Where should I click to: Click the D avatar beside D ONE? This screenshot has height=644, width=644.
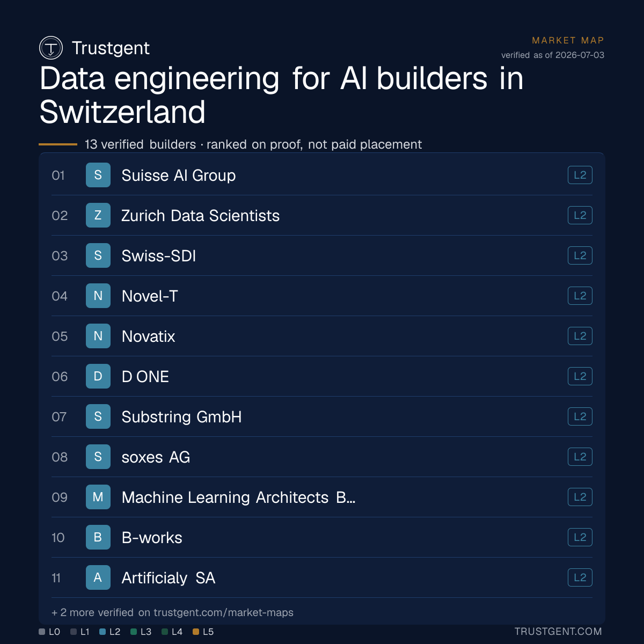tap(98, 376)
